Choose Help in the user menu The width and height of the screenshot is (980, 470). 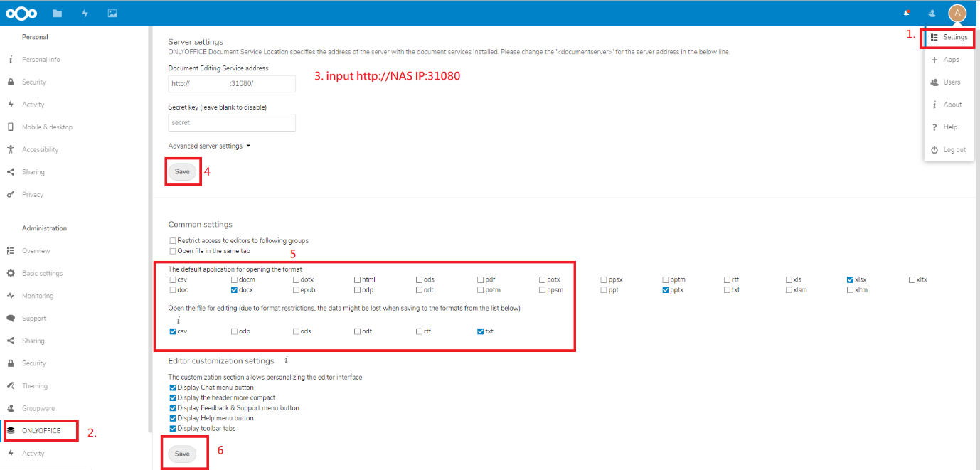point(949,127)
